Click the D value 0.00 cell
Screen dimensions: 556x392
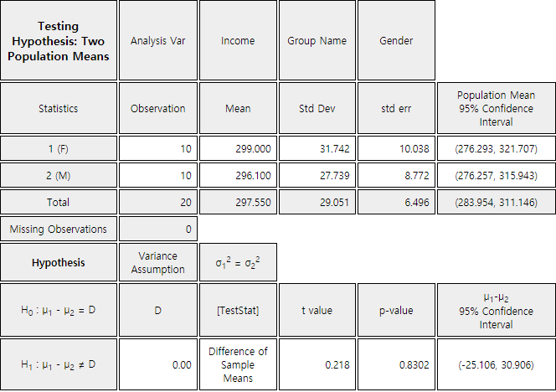tap(158, 364)
